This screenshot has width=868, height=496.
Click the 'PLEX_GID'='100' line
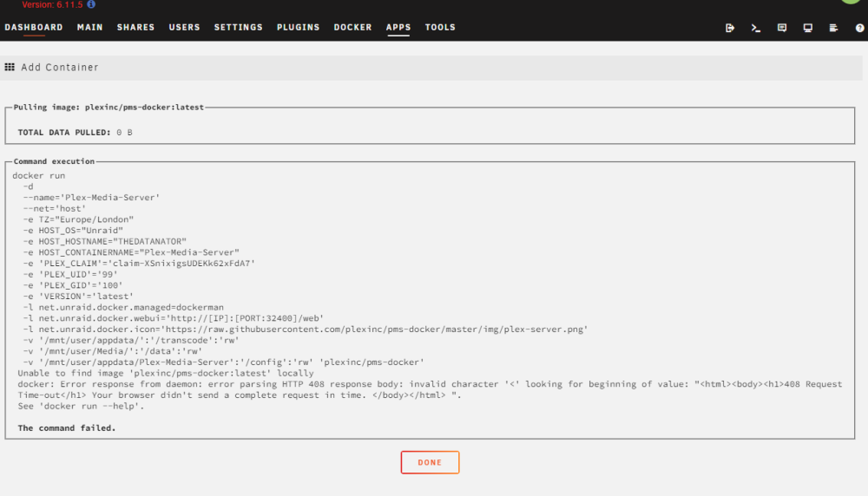coord(73,285)
